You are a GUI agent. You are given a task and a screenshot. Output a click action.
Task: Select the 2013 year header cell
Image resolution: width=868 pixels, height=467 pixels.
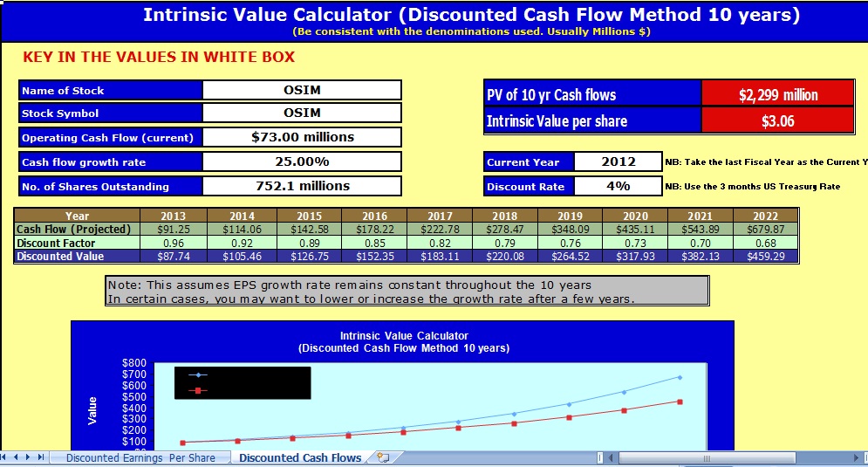tap(174, 216)
